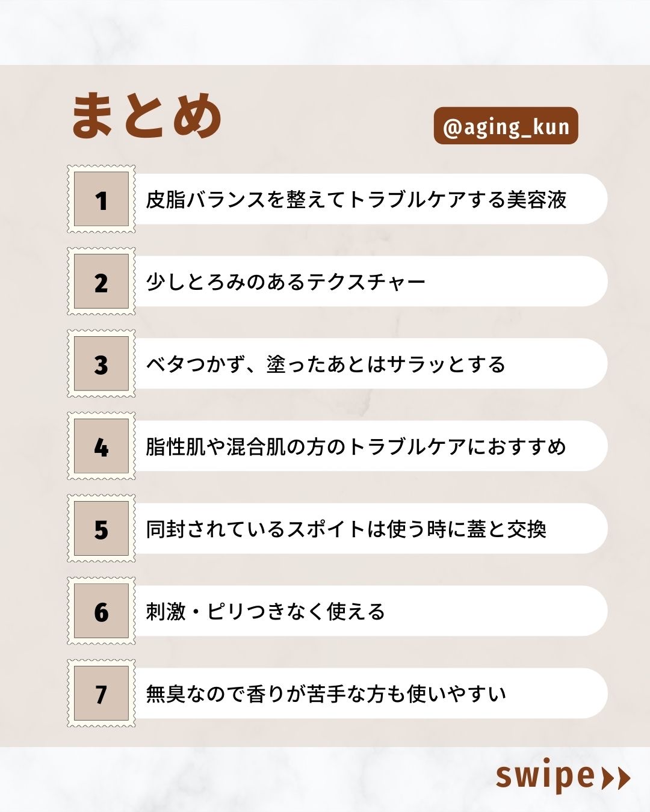Select the 刺激・ピリつきなく使える row text
Screen dimensions: 650x812
pyautogui.click(x=265, y=612)
